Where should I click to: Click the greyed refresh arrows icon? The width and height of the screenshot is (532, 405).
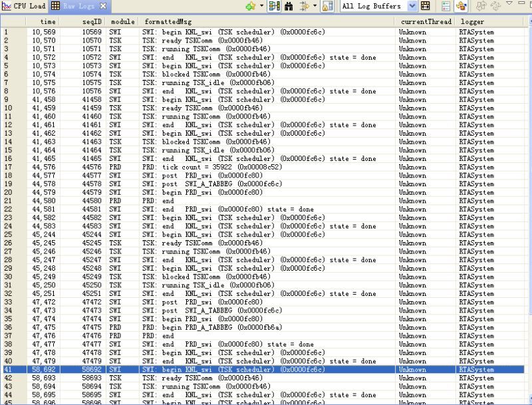[480, 6]
